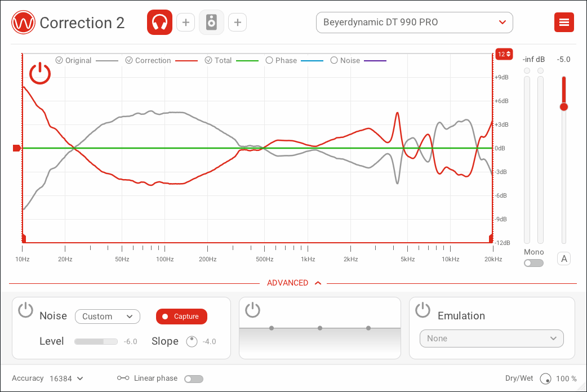Image resolution: width=587 pixels, height=392 pixels.
Task: Toggle the correction power button on graph
Action: pyautogui.click(x=40, y=74)
